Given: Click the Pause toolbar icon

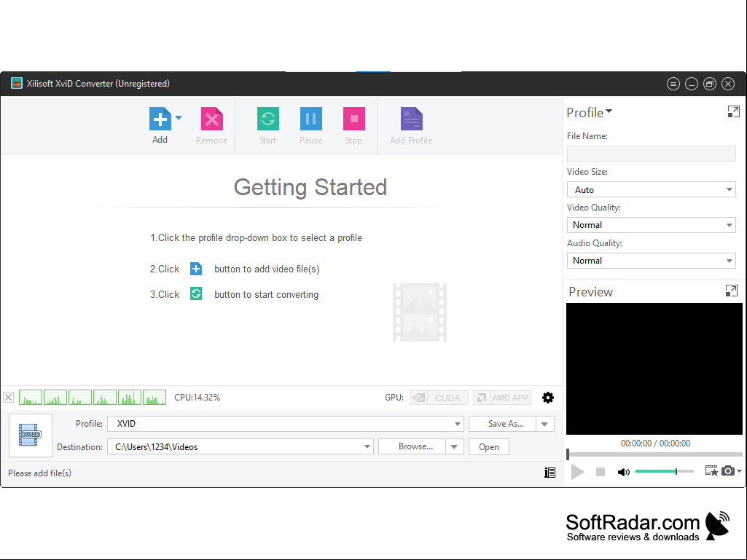Looking at the screenshot, I should coord(310,119).
